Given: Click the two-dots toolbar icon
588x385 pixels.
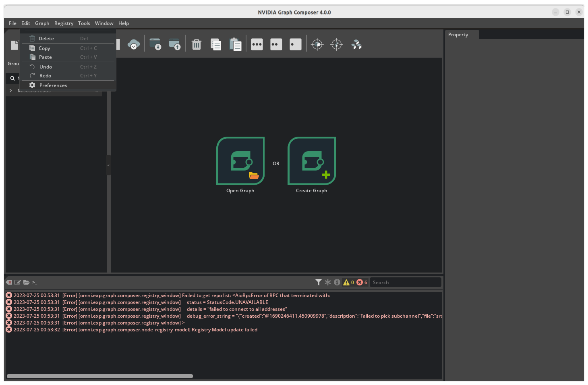Looking at the screenshot, I should (x=276, y=44).
